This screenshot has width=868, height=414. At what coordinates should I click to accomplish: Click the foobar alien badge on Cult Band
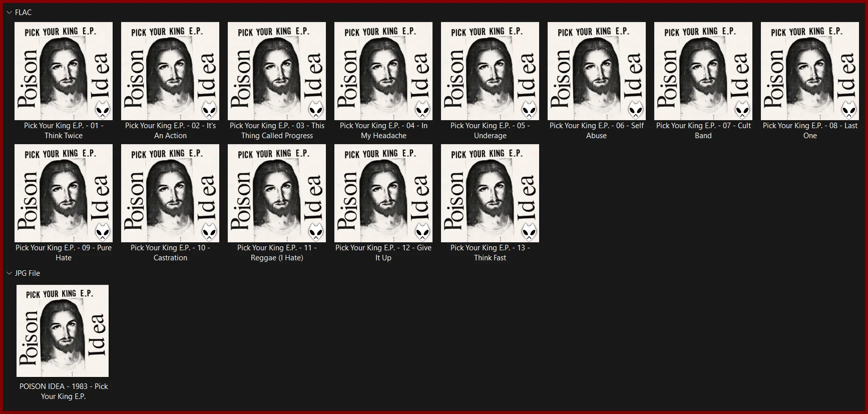coord(742,109)
